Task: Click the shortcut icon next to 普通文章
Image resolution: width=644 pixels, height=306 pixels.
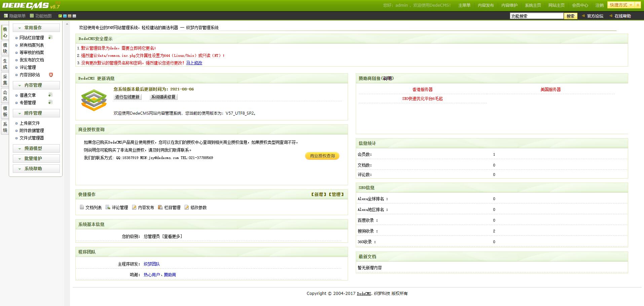Action: pos(50,94)
